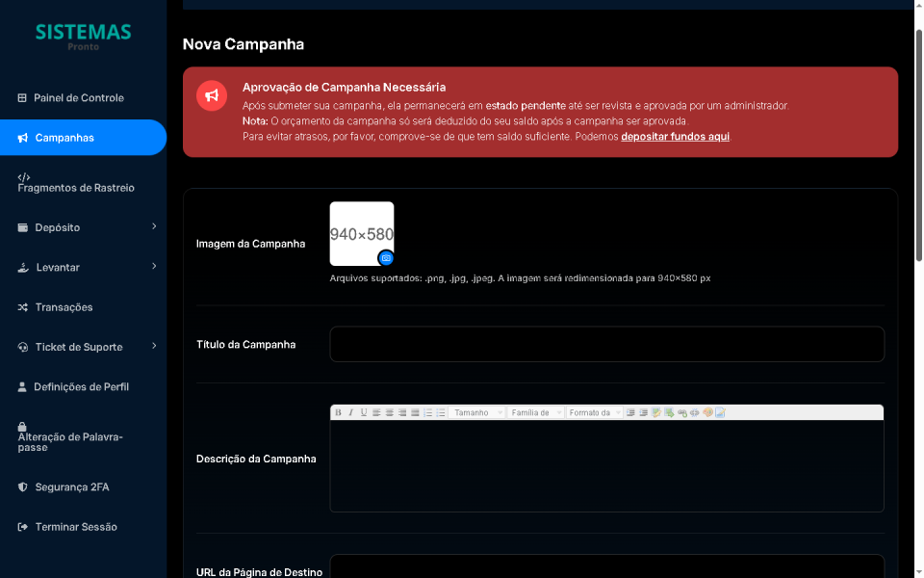Toggle italic formatting in description editor
This screenshot has width=924, height=578.
pyautogui.click(x=350, y=412)
